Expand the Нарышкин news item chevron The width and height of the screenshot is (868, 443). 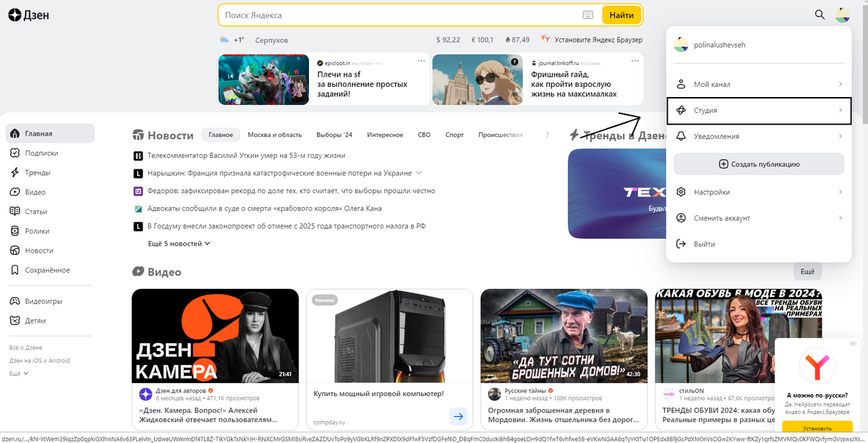click(419, 173)
